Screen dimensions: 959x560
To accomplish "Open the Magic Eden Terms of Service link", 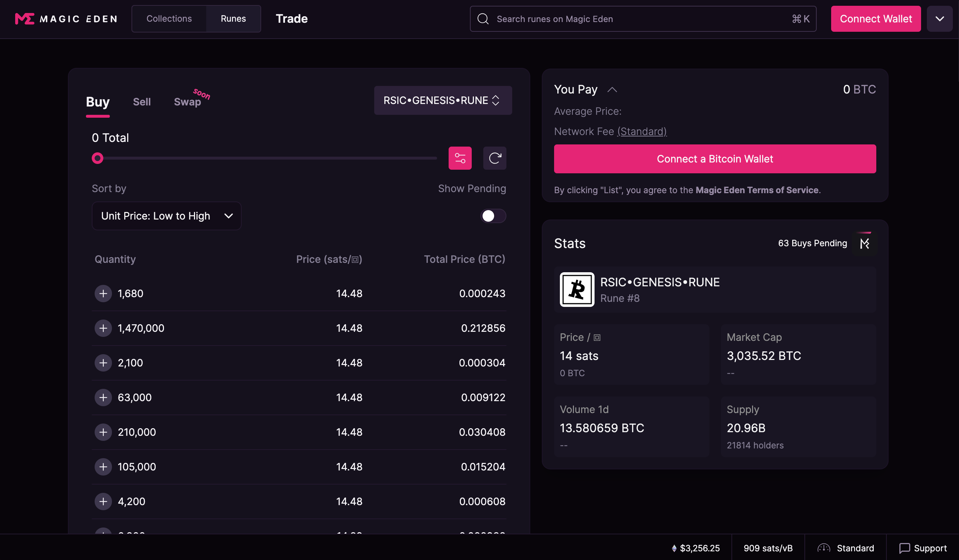I will point(756,190).
